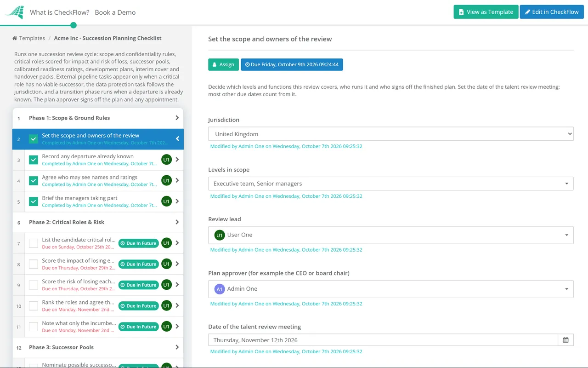Viewport: 588px width, 368px height.
Task: Go to Templates breadcrumb
Action: pos(32,38)
